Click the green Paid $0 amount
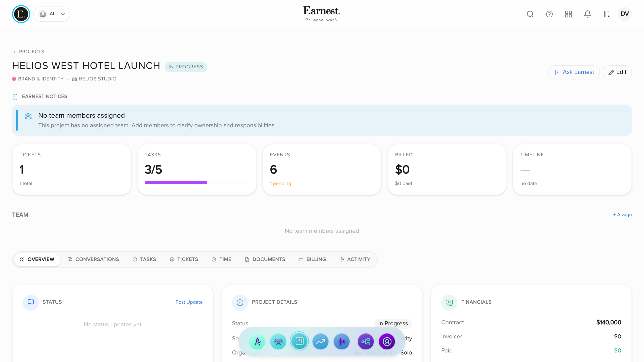Viewport: 644px width, 362px height. point(618,351)
